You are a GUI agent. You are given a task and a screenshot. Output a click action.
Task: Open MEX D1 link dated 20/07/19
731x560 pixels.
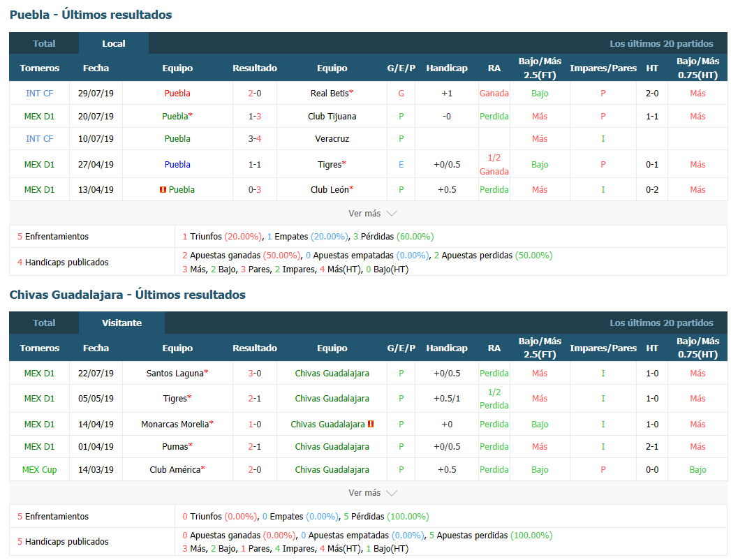(40, 116)
